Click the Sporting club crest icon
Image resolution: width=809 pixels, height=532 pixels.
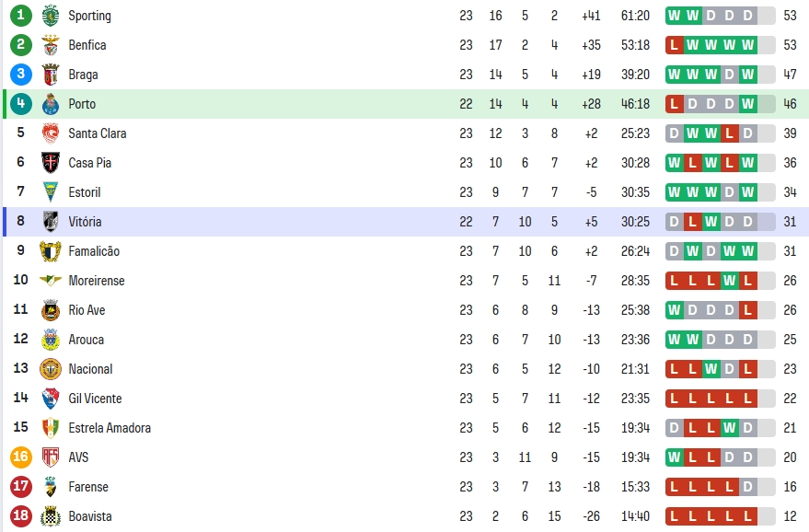[51, 16]
